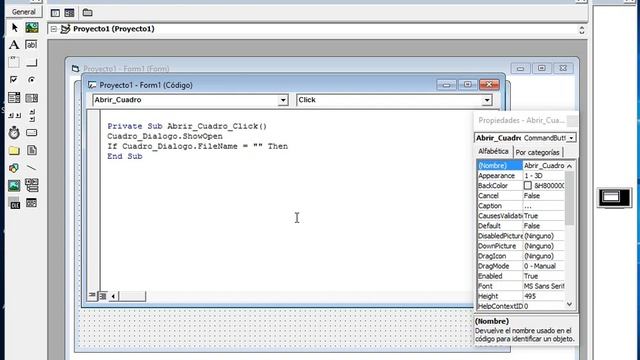640x360 pixels.
Task: Select the (Nombre) property row
Action: point(521,165)
